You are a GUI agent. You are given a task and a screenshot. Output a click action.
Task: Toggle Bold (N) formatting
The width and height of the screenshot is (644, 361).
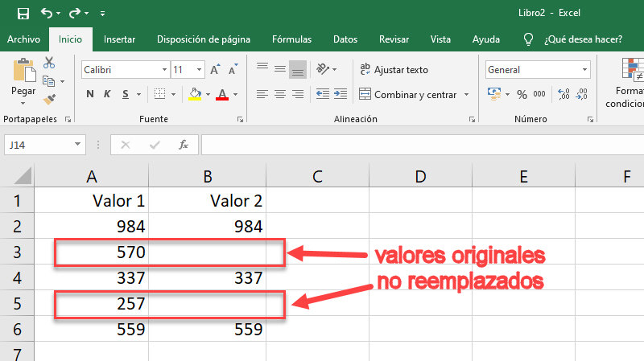(x=89, y=95)
